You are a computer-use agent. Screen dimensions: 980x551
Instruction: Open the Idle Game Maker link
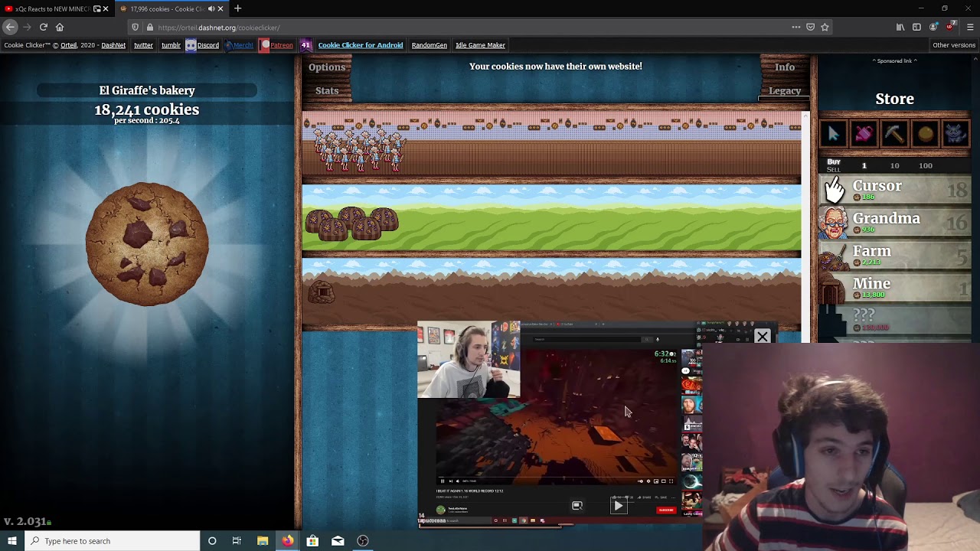(x=480, y=45)
